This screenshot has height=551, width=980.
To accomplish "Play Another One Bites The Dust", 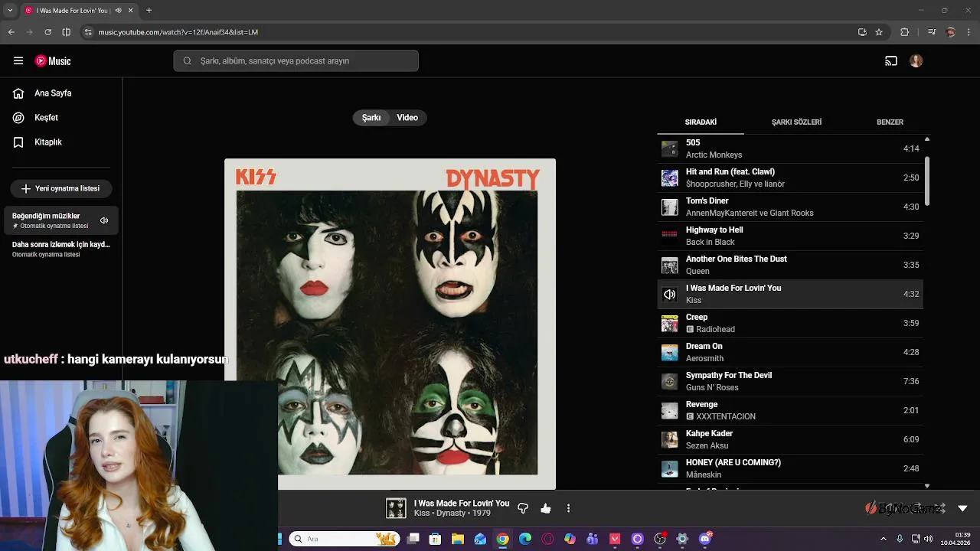I will [x=790, y=266].
